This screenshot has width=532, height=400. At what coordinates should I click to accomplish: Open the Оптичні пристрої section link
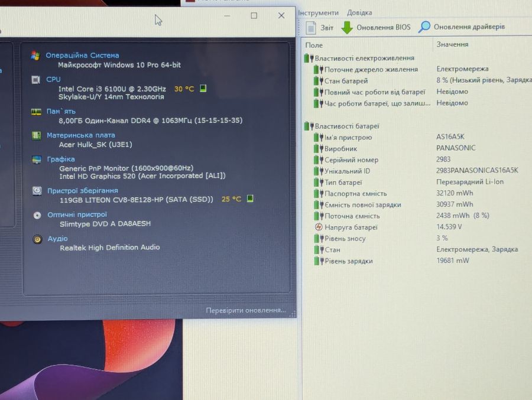(77, 214)
